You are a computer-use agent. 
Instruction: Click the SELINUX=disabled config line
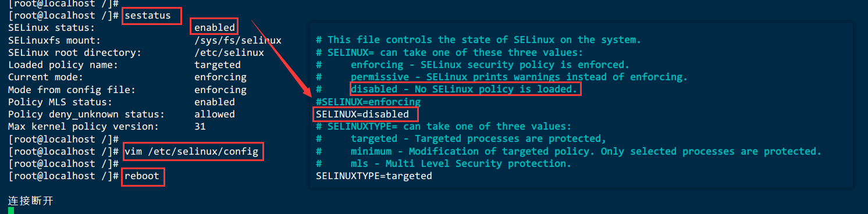coord(362,114)
